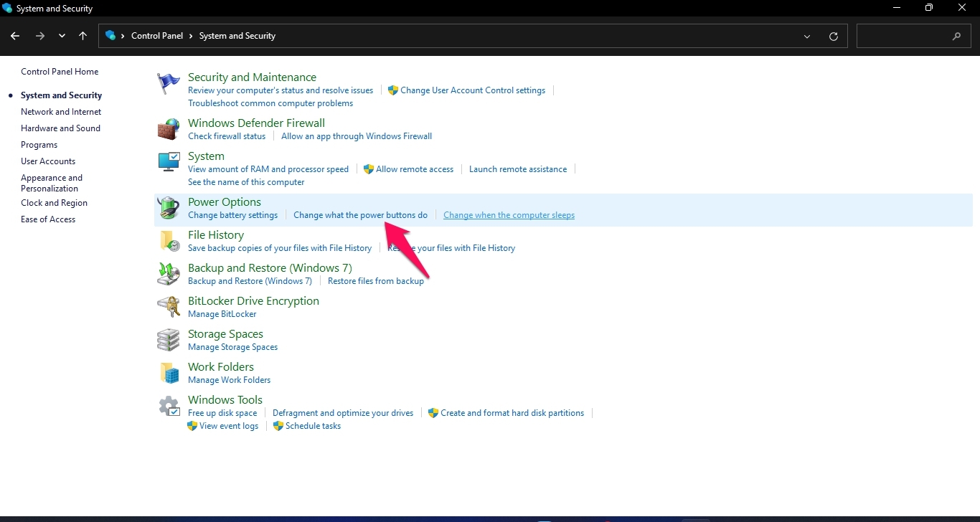
Task: Click Manage Storage Spaces link
Action: point(232,347)
